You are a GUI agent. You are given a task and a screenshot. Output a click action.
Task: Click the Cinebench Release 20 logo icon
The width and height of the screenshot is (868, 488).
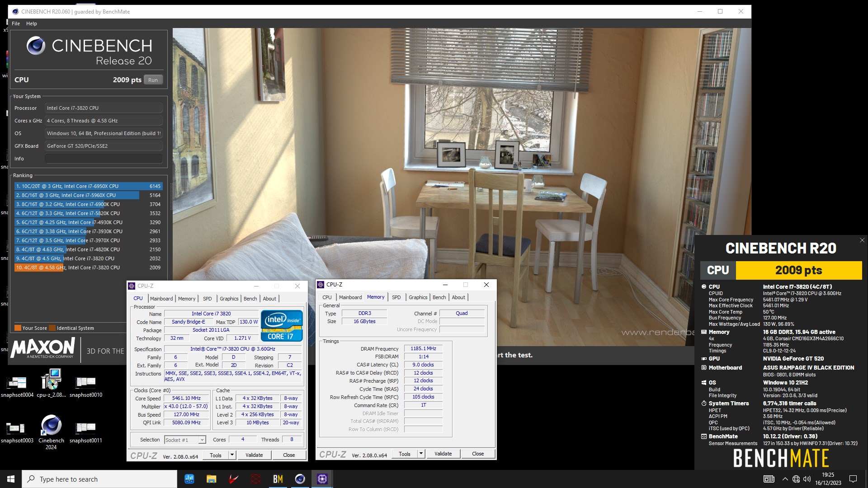(x=36, y=46)
